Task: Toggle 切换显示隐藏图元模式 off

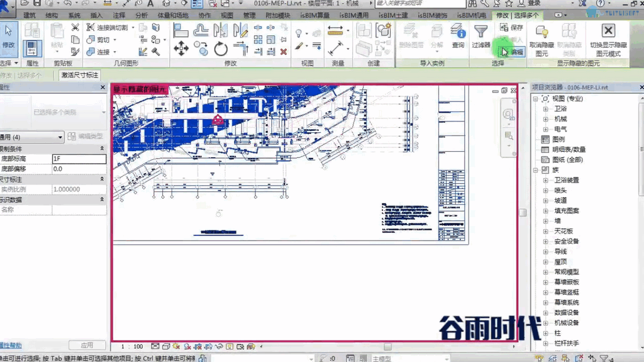Action: point(608,40)
